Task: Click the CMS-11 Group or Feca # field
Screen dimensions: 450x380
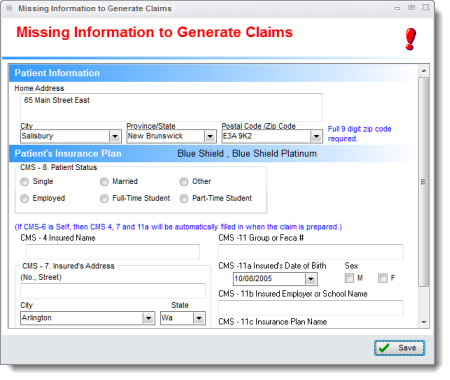Action: tap(311, 252)
